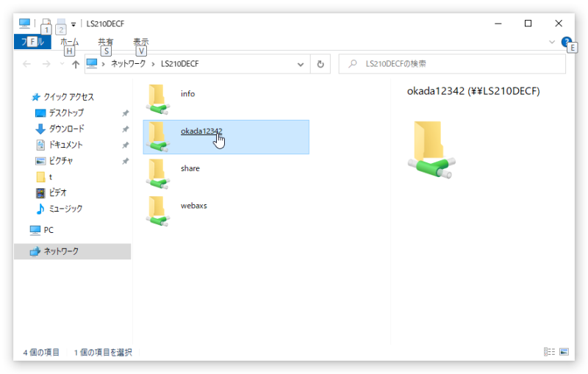Click ネットワーク in the address breadcrumb
The image size is (588, 374).
tap(128, 64)
